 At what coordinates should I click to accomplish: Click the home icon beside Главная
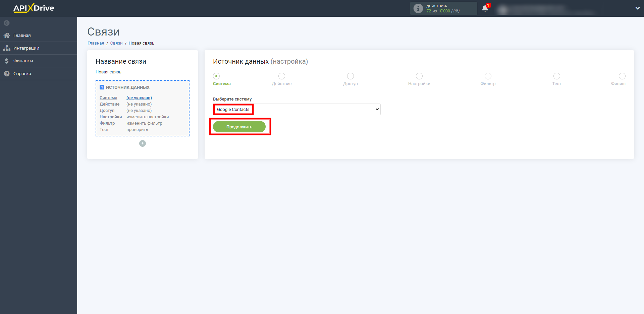pos(7,35)
